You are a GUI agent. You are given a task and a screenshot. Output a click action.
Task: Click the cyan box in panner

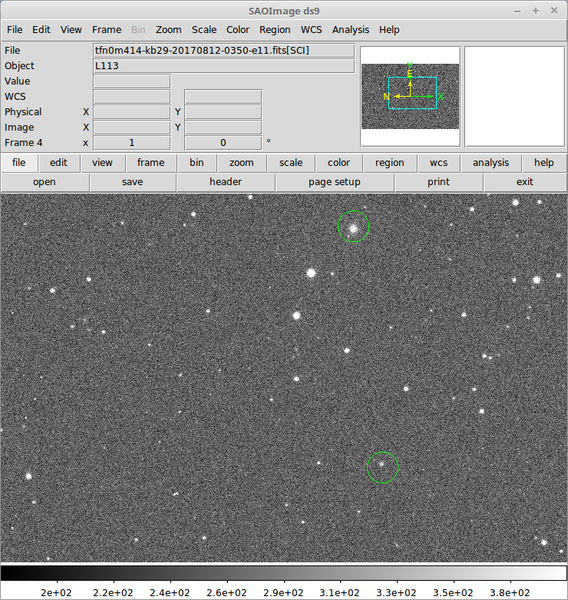tap(412, 93)
